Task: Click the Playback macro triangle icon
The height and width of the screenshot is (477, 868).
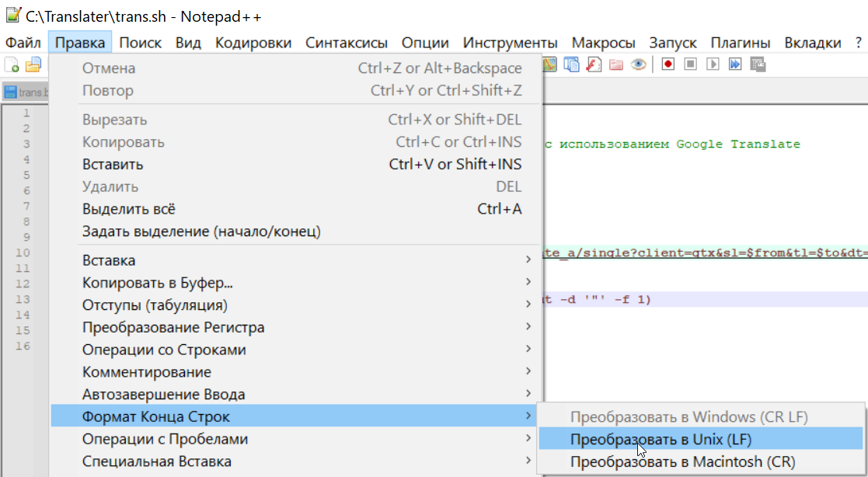Action: point(713,64)
